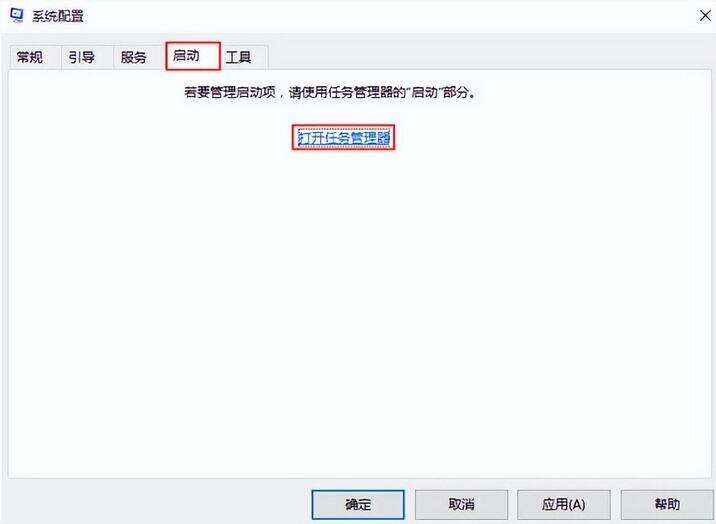Apply changes with 应用(A) button
This screenshot has height=524, width=716.
pyautogui.click(x=563, y=504)
